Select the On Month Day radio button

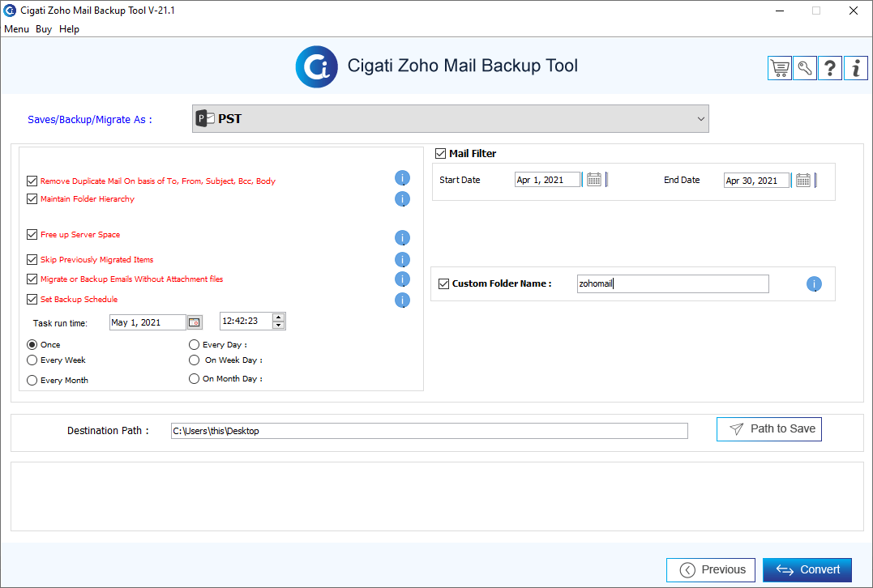(x=194, y=378)
